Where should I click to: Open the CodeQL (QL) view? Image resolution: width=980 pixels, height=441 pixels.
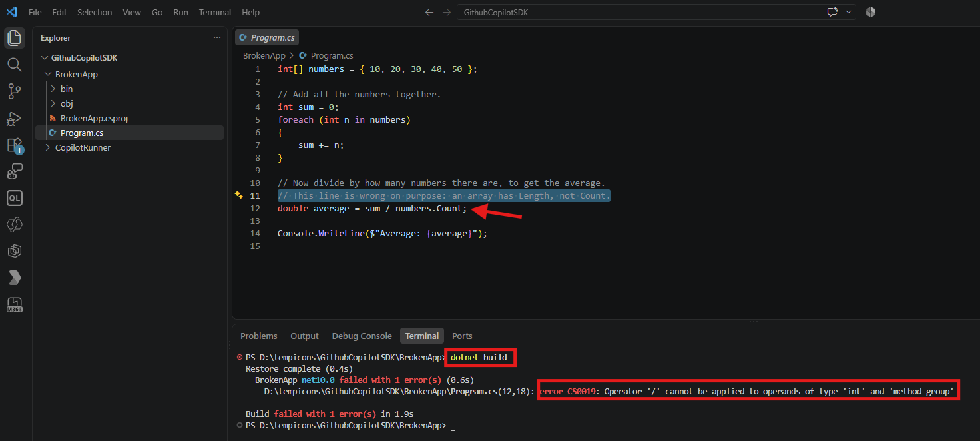point(14,198)
